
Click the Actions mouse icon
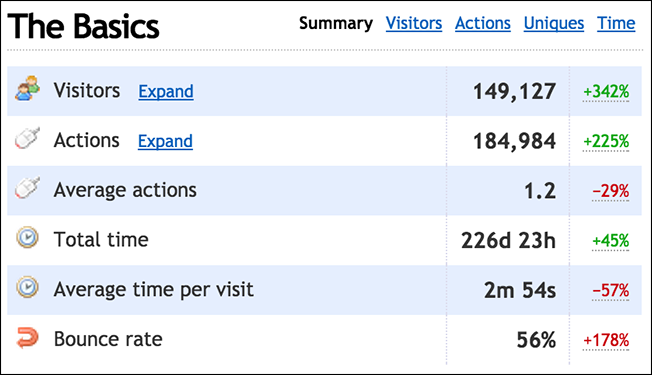click(27, 138)
